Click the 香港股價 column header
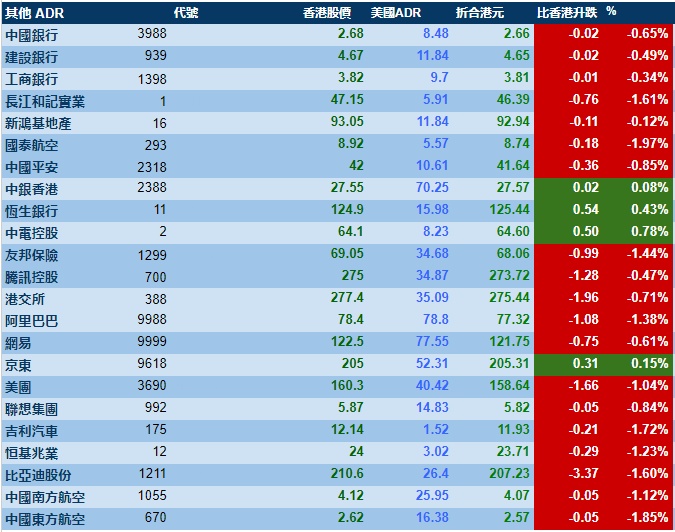 (327, 12)
